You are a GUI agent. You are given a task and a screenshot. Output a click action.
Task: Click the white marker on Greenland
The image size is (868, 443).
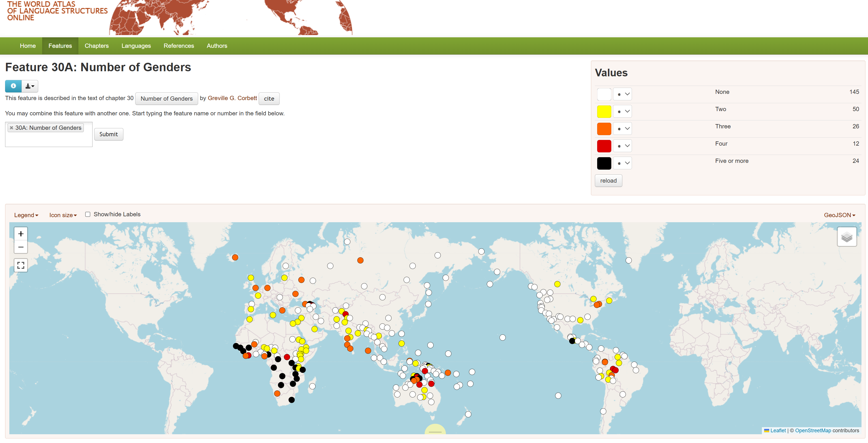(629, 260)
